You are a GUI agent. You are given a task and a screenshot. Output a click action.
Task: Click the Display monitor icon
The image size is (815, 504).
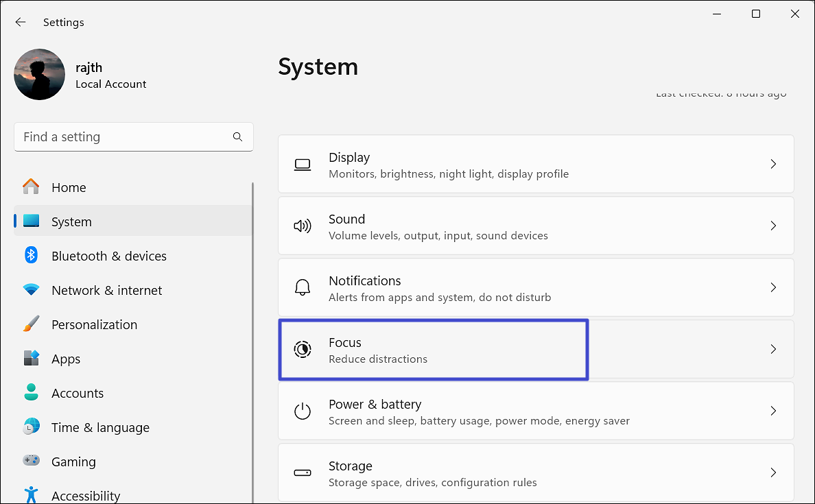click(302, 165)
